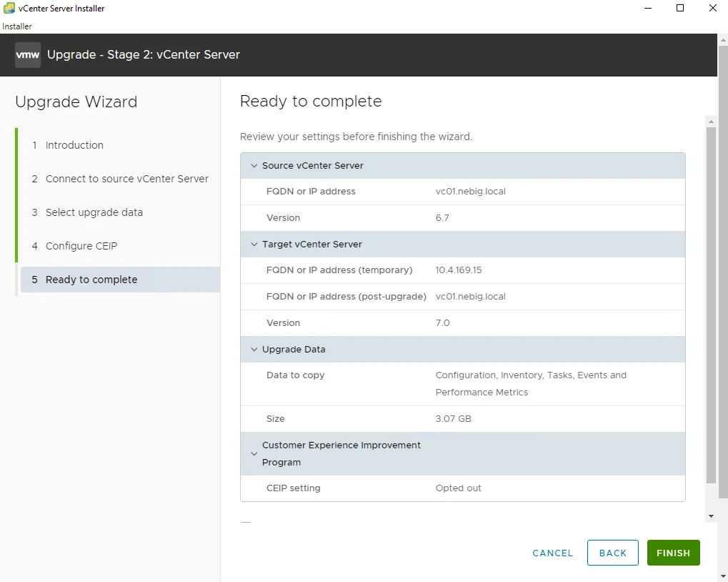The width and height of the screenshot is (728, 582).
Task: Click the CEIP setting value Opted out
Action: click(x=458, y=488)
